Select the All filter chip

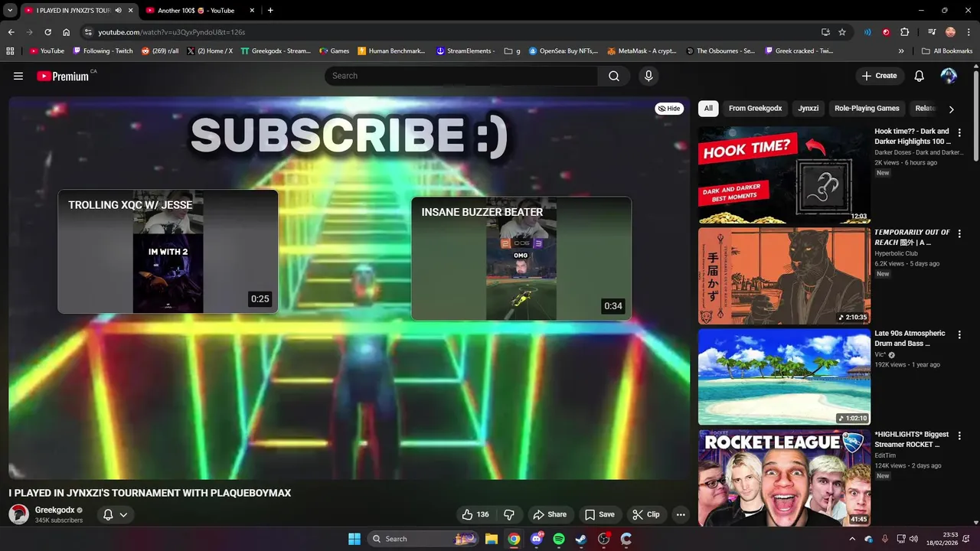tap(708, 109)
